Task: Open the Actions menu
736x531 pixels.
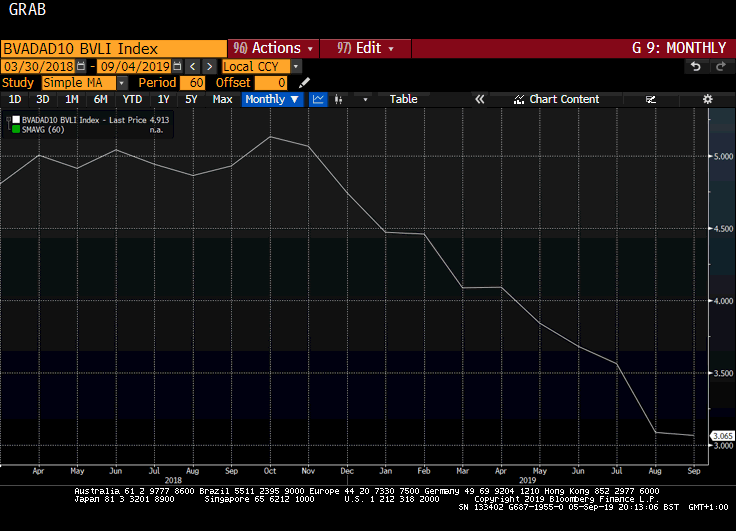Action: pos(273,48)
